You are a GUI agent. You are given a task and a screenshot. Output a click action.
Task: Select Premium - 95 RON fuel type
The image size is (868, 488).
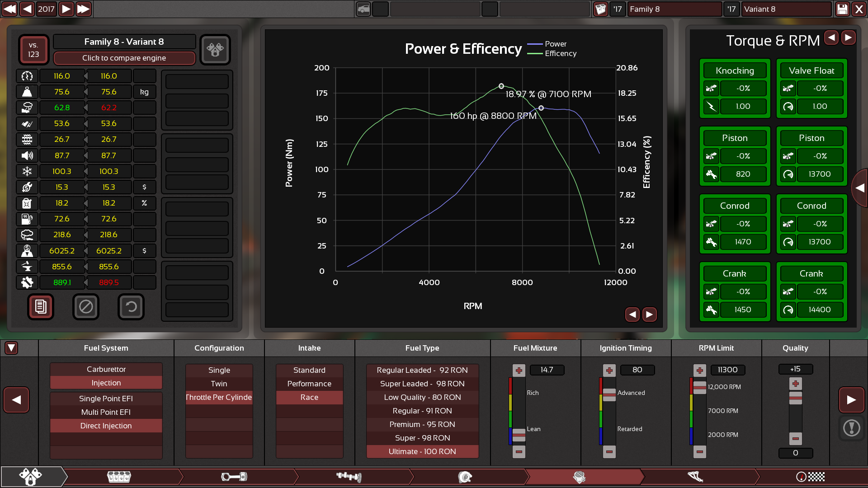422,424
